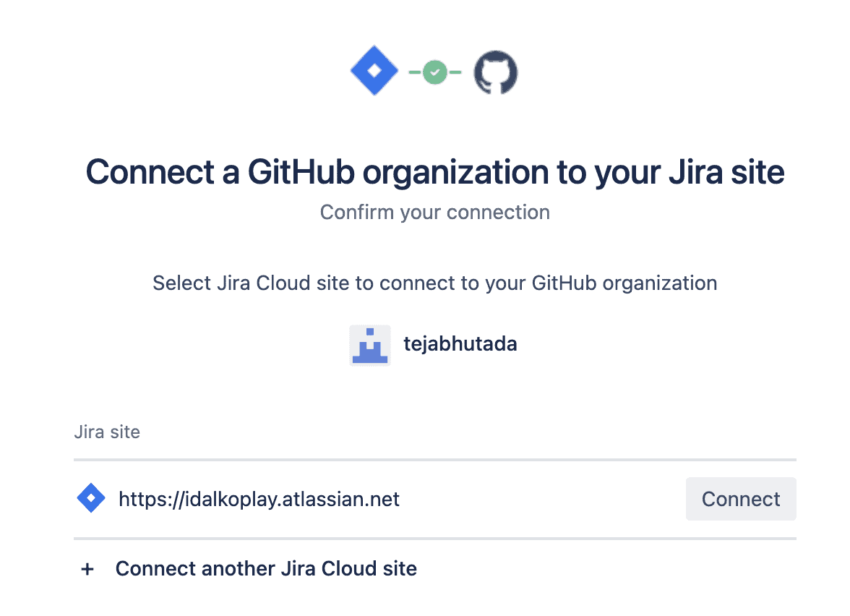
Task: Click the tejabhutada organization name
Action: (460, 343)
